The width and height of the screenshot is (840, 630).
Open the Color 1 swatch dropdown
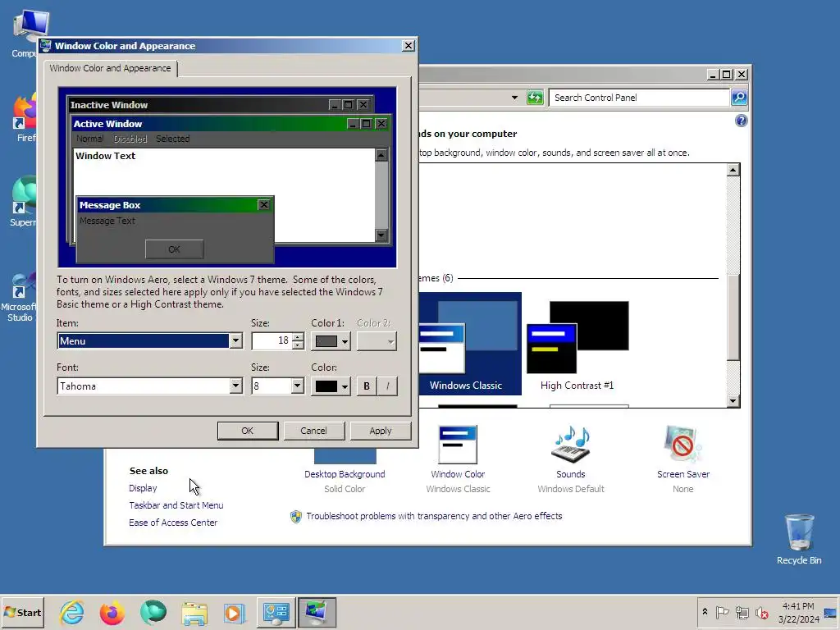point(331,341)
